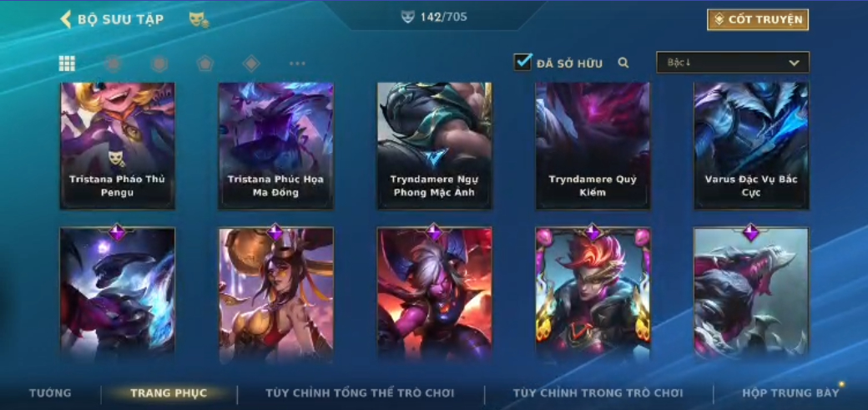Select the all-skins grid view filter icon

(x=67, y=63)
